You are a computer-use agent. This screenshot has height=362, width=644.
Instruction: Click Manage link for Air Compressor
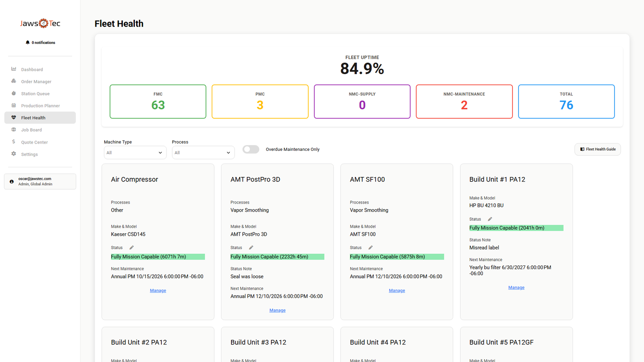coord(158,290)
